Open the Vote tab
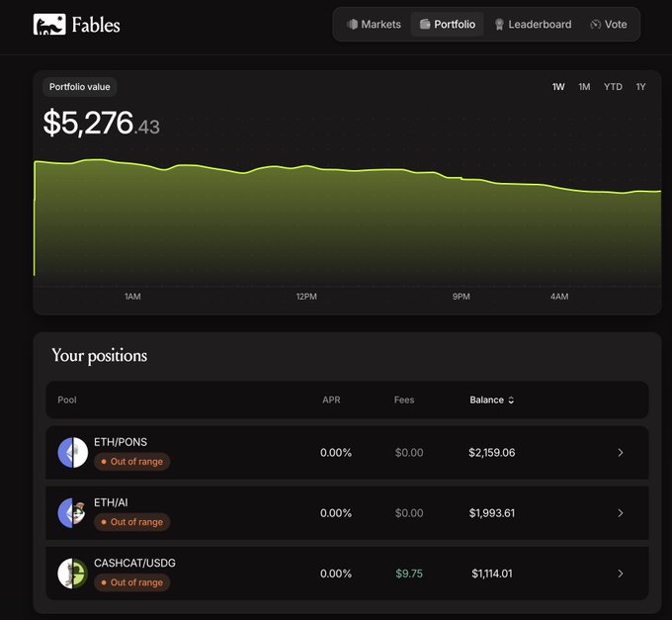This screenshot has width=672, height=620. (609, 25)
